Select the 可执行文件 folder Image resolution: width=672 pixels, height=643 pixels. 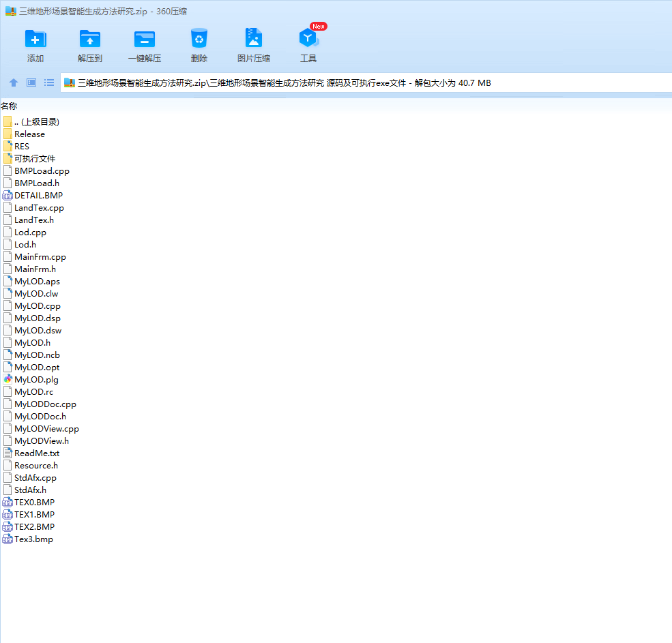click(x=29, y=158)
